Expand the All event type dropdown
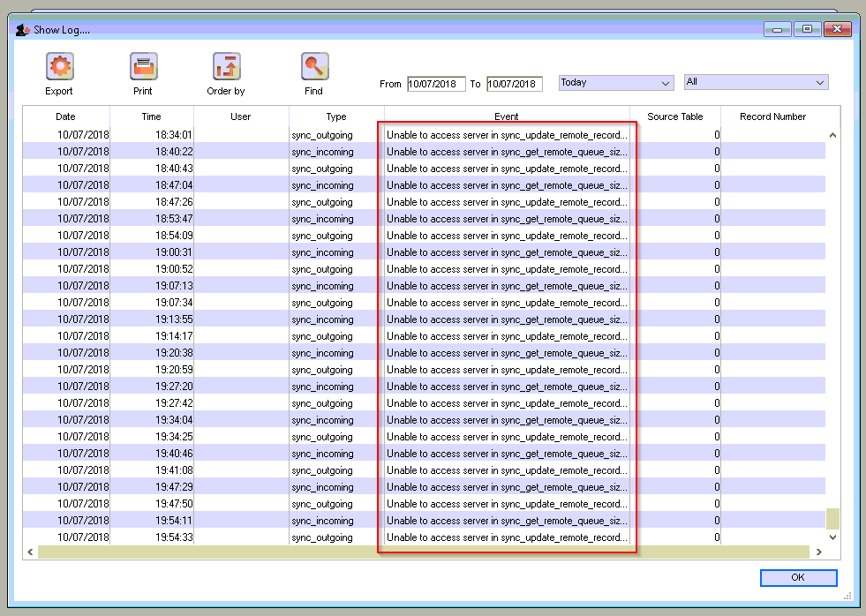Viewport: 866px width, 616px height. tap(757, 83)
